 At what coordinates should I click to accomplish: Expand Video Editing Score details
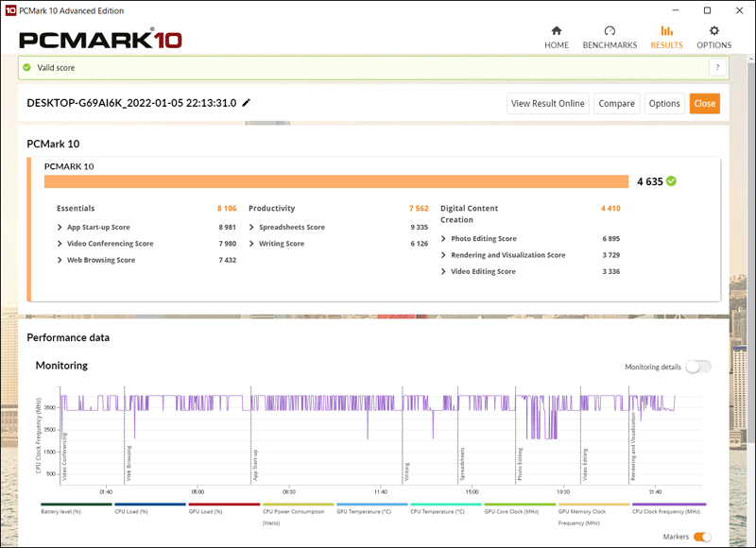443,271
